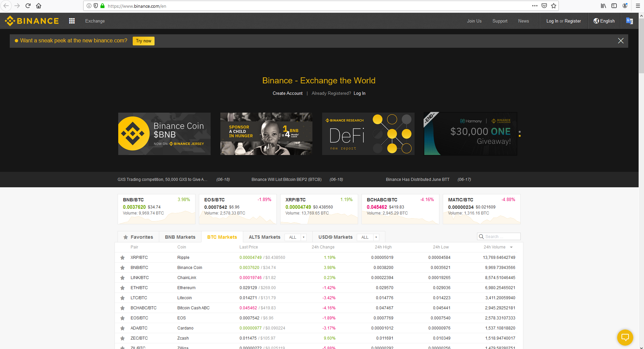Open the chat support bubble icon

(625, 338)
